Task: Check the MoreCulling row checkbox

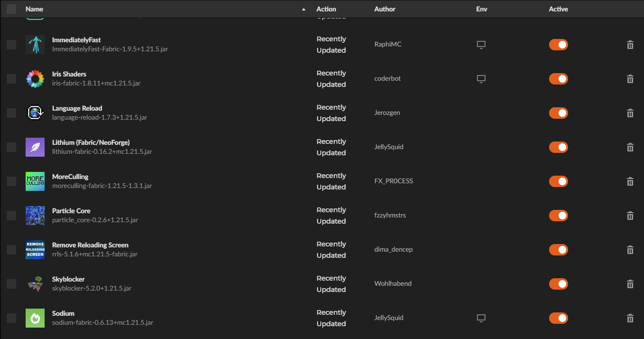Action: click(11, 181)
